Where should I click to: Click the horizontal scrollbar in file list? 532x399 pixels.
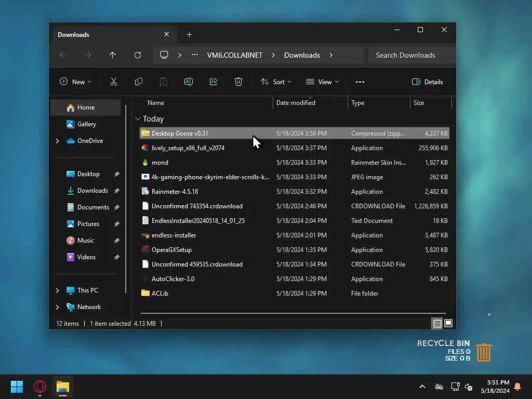[293, 313]
